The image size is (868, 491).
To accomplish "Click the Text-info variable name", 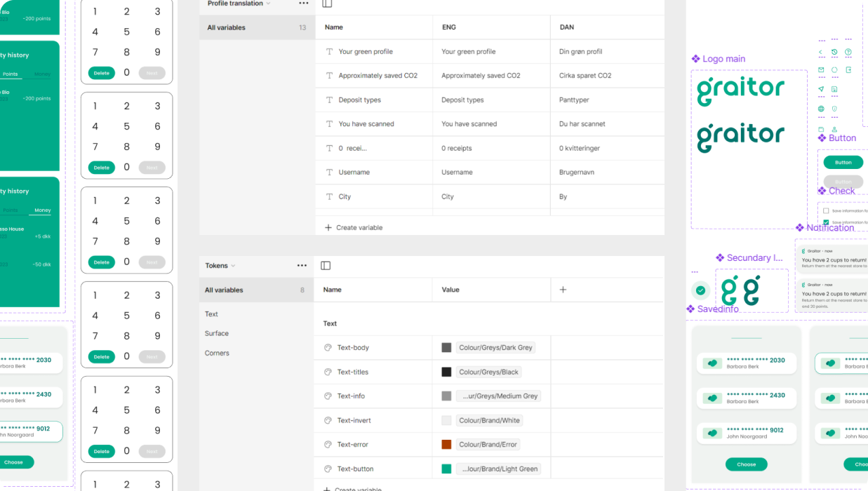I will [351, 396].
